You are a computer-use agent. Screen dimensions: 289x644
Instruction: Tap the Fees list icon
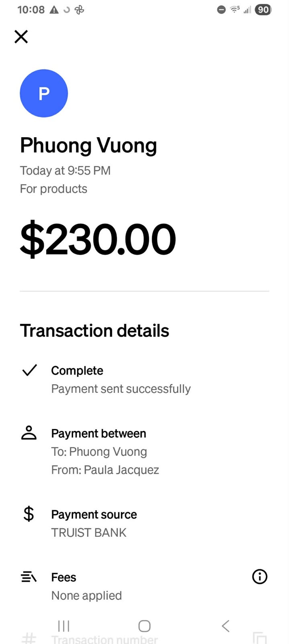tap(28, 577)
